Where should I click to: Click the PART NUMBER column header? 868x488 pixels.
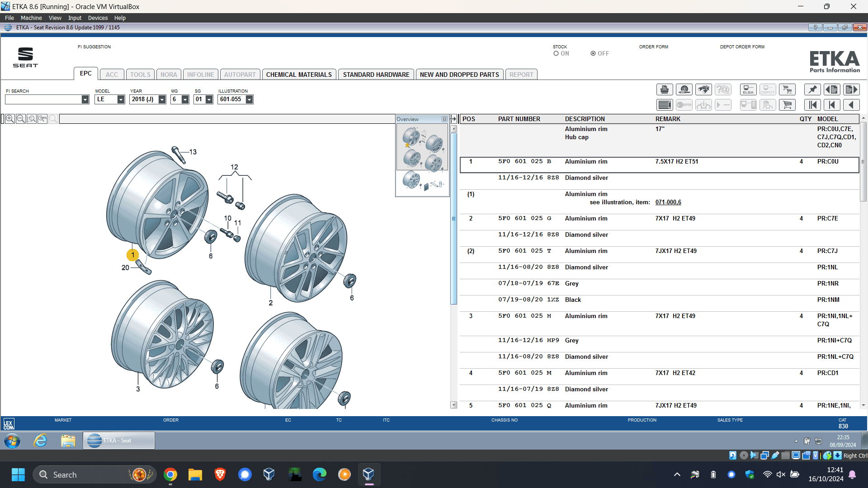(x=519, y=119)
